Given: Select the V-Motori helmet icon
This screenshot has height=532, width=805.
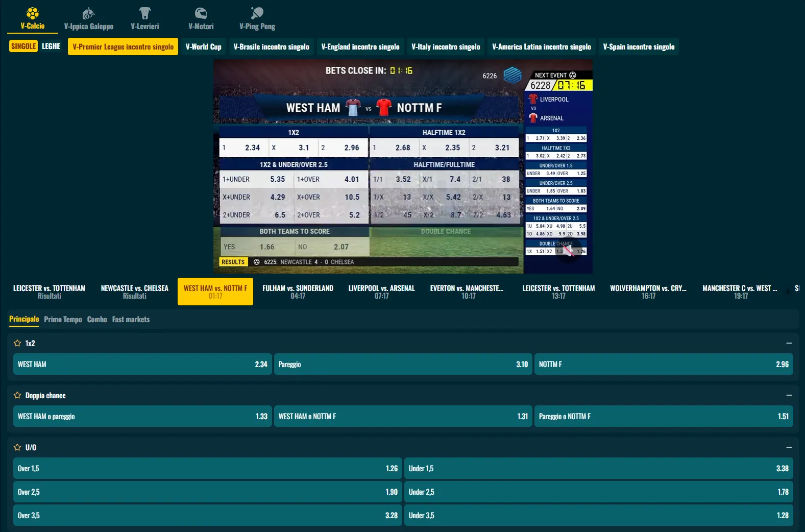Looking at the screenshot, I should pyautogui.click(x=201, y=13).
